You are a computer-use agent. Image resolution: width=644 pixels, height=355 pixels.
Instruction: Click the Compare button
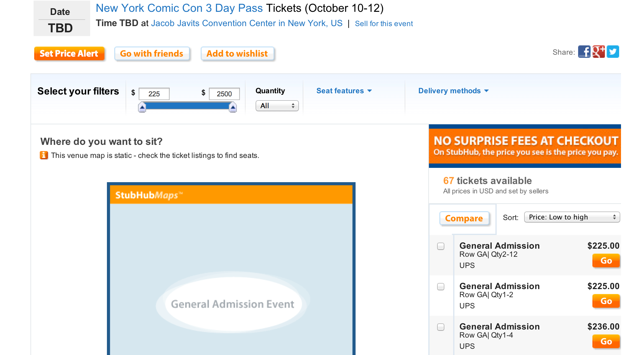[x=464, y=218]
